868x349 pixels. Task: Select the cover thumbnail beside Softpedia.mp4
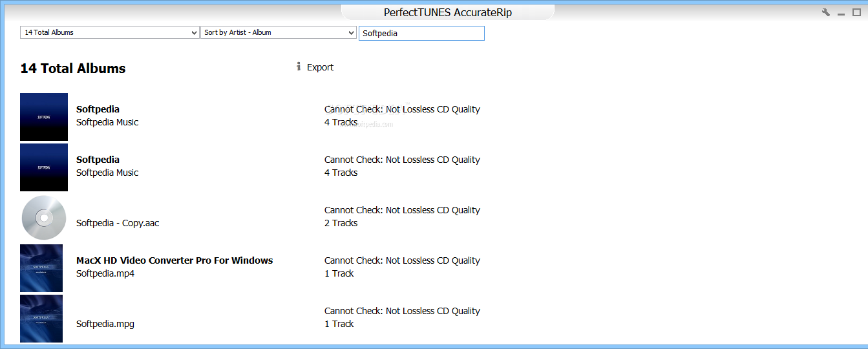pyautogui.click(x=41, y=268)
